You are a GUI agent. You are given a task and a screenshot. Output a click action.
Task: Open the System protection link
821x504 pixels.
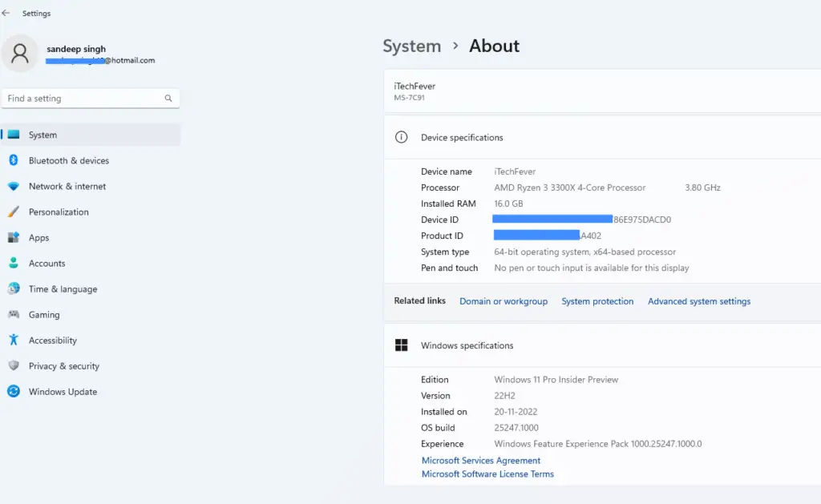(x=597, y=301)
